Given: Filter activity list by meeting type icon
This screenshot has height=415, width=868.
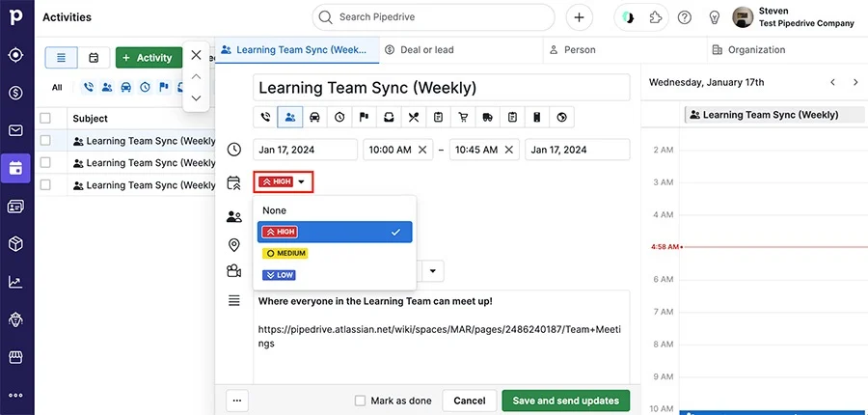Looking at the screenshot, I should tap(107, 87).
